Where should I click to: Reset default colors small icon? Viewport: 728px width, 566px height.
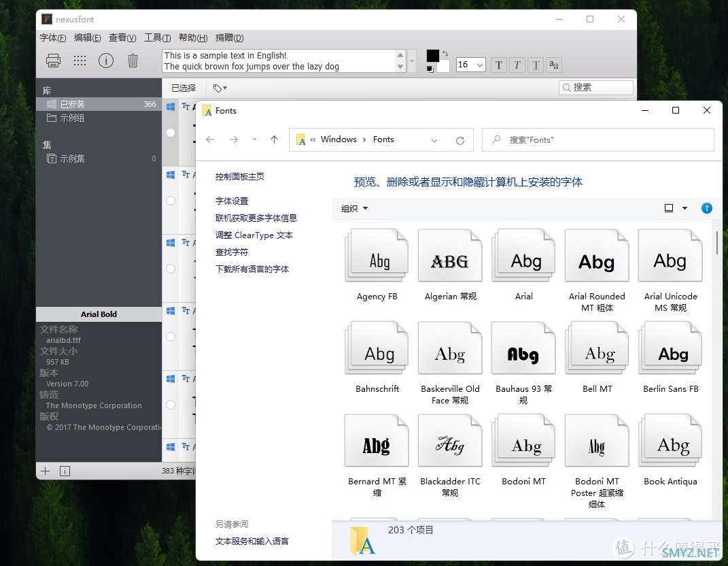(430, 69)
